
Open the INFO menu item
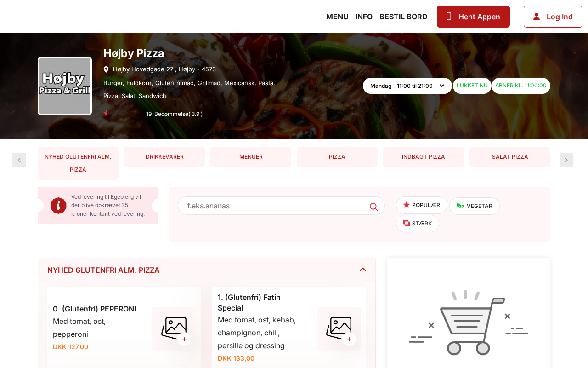tap(364, 17)
